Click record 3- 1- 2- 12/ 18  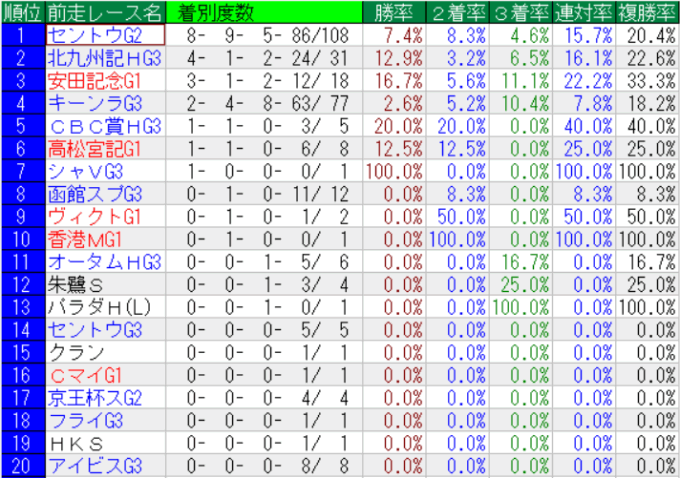point(268,81)
